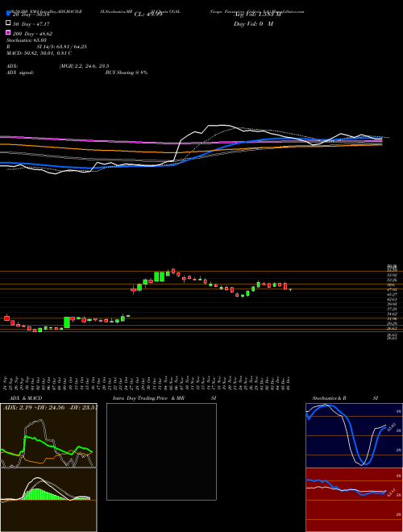Click the 'BUY Slowing @ 8%' signal text
This screenshot has height=532, width=403.
(x=127, y=73)
